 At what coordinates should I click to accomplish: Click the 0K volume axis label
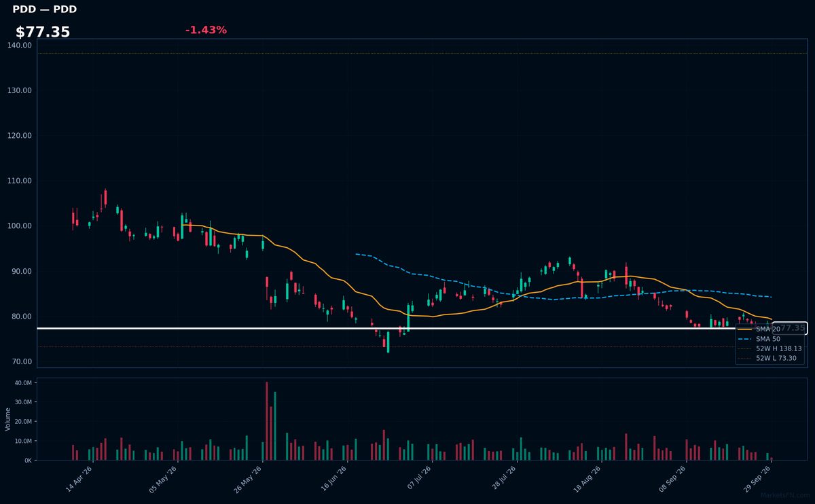pos(28,461)
